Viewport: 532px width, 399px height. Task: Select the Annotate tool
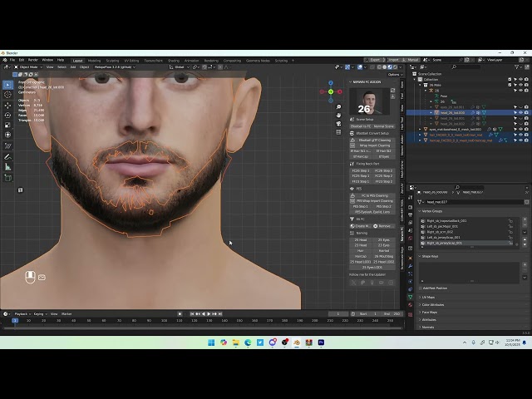tap(7, 157)
